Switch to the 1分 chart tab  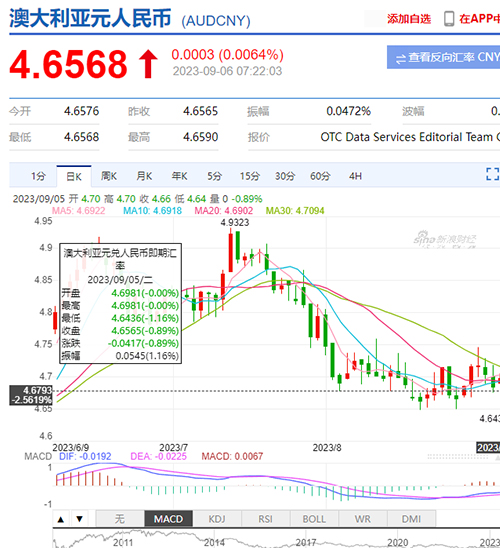(38, 176)
